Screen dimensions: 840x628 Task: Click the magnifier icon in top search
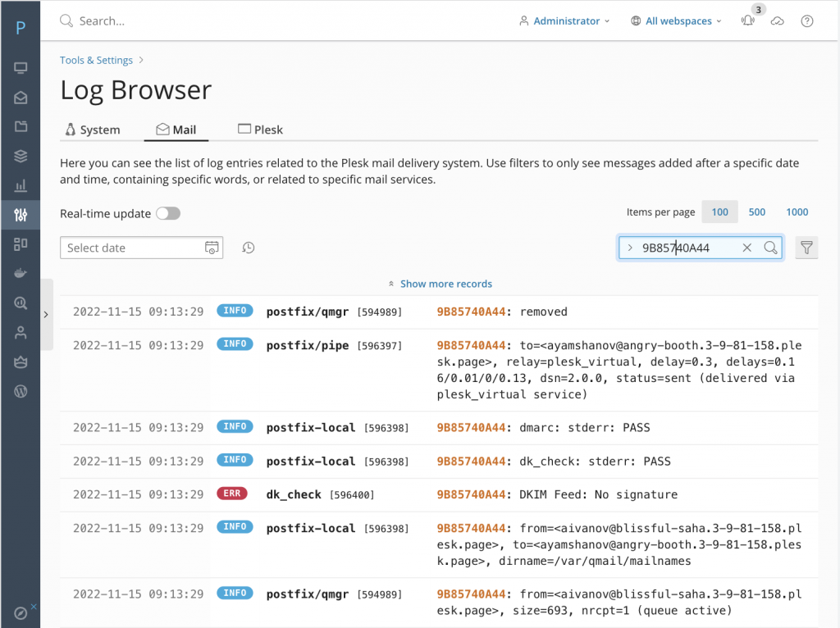(x=66, y=20)
